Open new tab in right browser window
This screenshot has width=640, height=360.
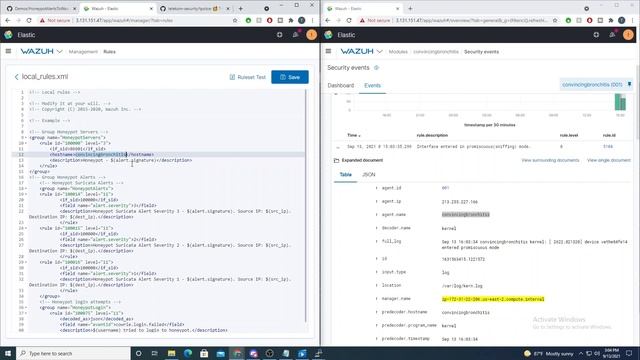point(410,8)
